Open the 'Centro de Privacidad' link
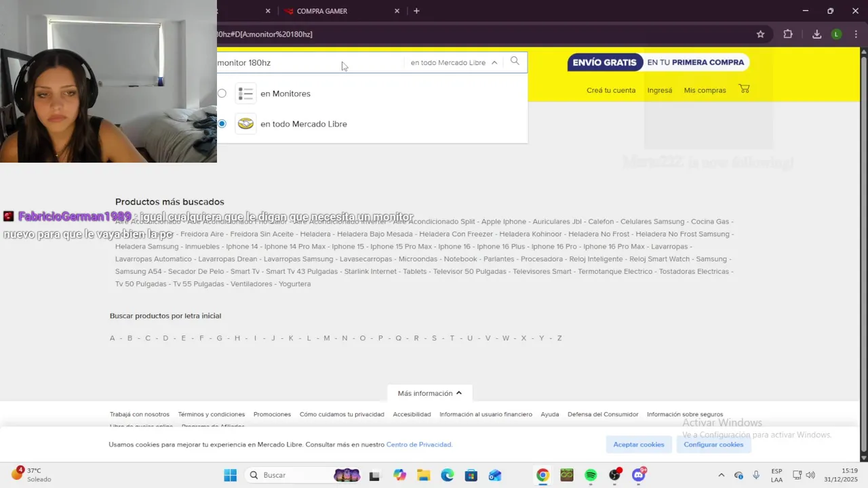The height and width of the screenshot is (488, 868). coord(418,445)
